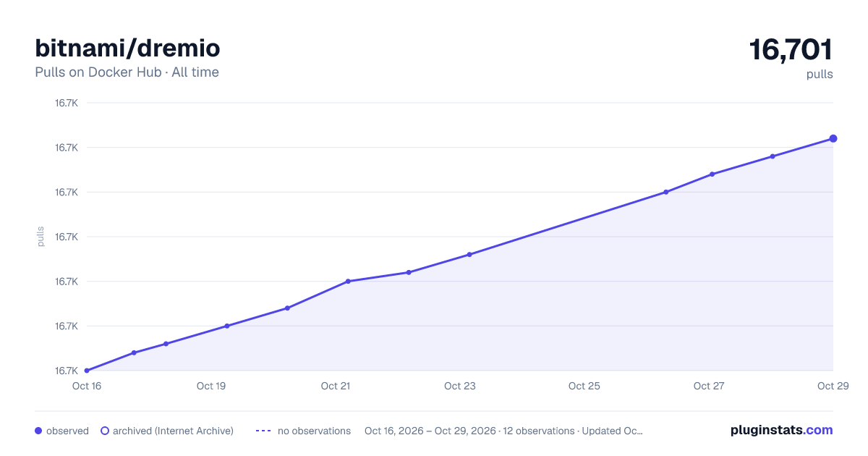The width and height of the screenshot is (868, 456).
Task: Select the 'no observations' legend label
Action: (x=314, y=431)
